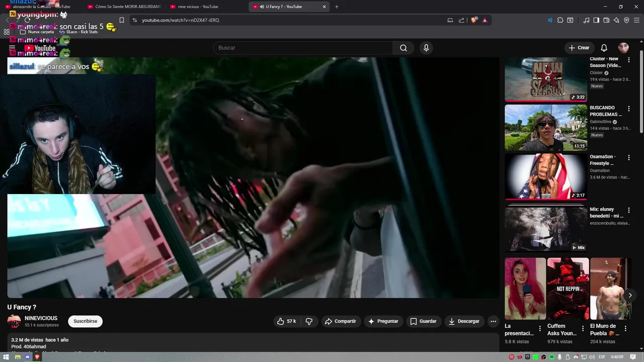
Task: Open YouTube notifications bell
Action: (604, 48)
